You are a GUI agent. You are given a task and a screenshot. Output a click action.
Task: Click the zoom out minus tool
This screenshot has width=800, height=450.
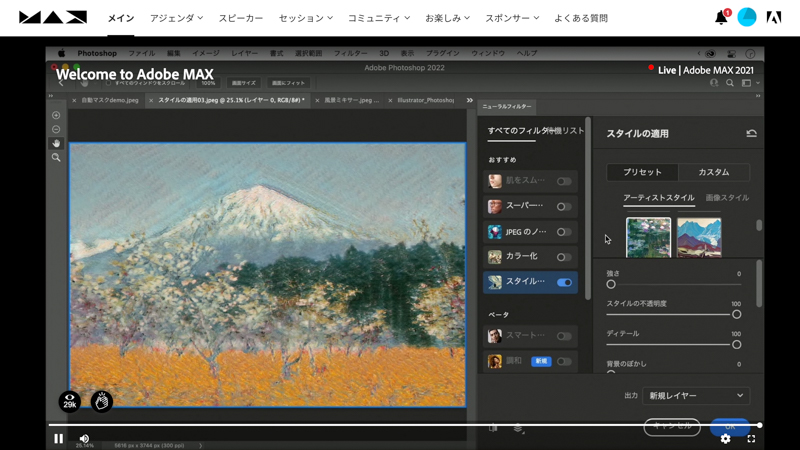[x=56, y=130]
